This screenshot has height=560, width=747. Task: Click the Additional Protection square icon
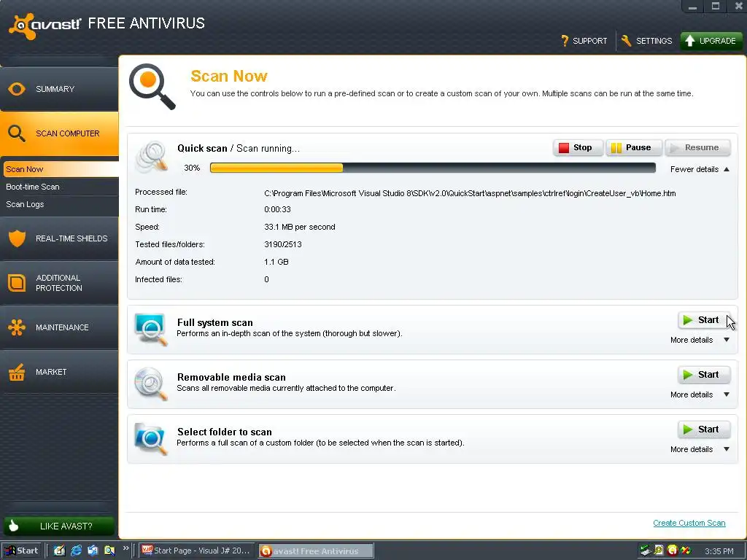(17, 283)
